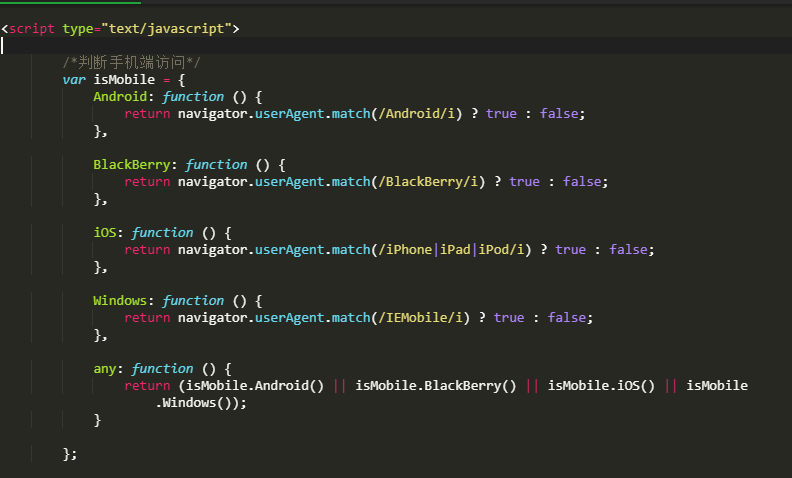The width and height of the screenshot is (792, 478).
Task: Click the 'function' keyword on the any line
Action: pos(162,369)
